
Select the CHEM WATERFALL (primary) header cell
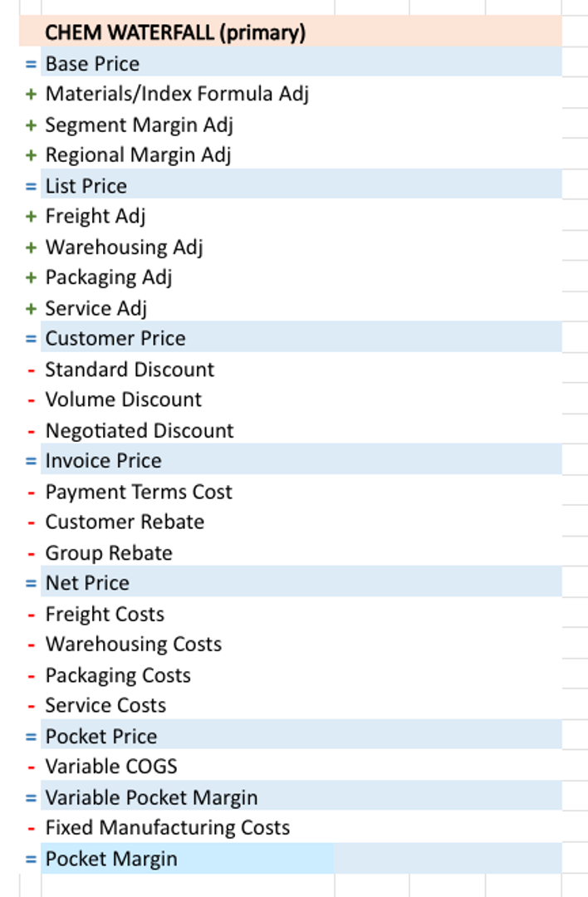175,33
